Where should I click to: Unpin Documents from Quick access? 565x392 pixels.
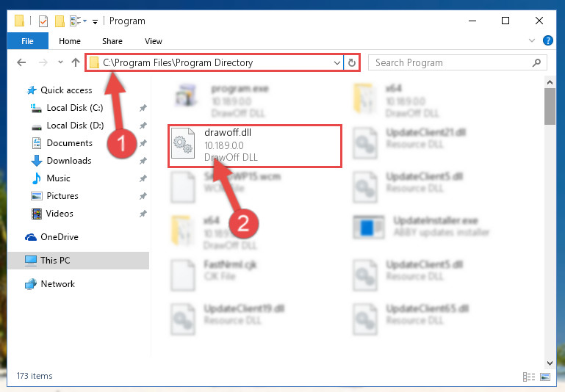click(143, 143)
